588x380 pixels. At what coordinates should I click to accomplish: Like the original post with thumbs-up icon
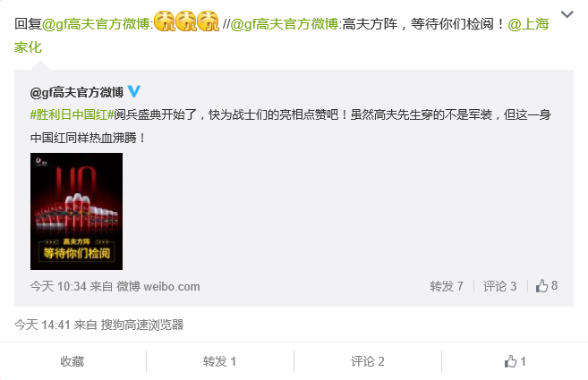coord(546,286)
